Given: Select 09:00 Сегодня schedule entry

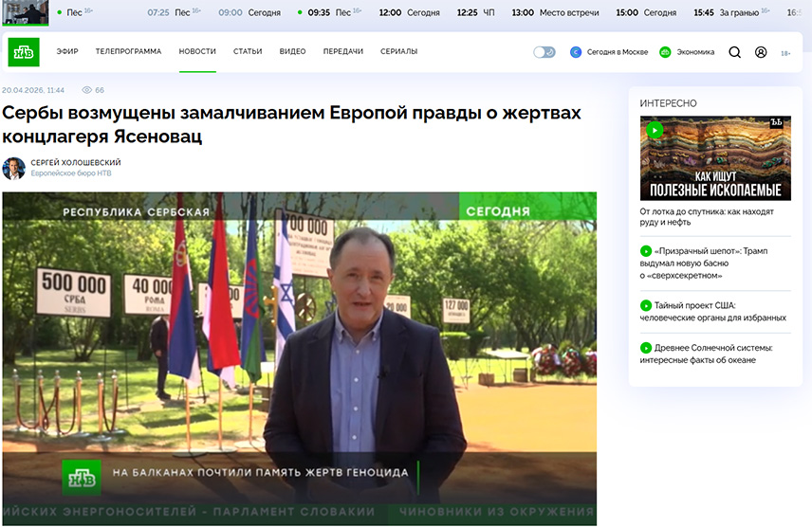Looking at the screenshot, I should click(x=249, y=12).
